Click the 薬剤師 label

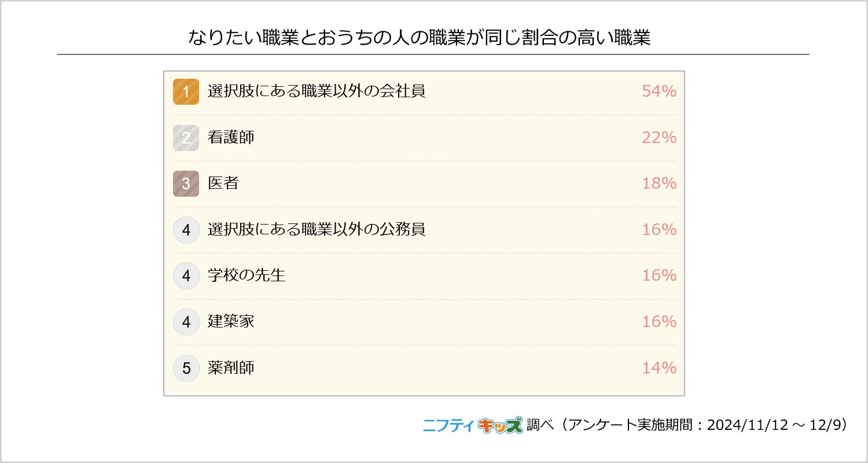click(x=231, y=368)
